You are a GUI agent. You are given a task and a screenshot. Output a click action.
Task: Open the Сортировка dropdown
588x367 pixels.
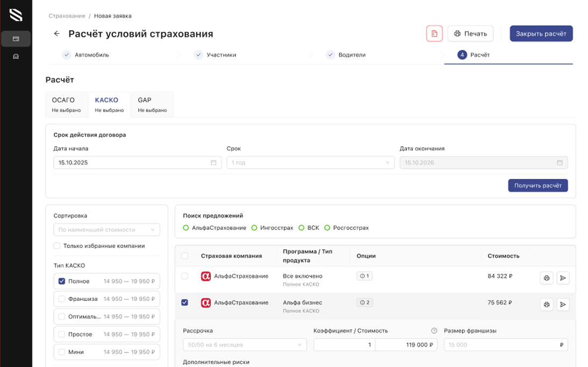[107, 229]
